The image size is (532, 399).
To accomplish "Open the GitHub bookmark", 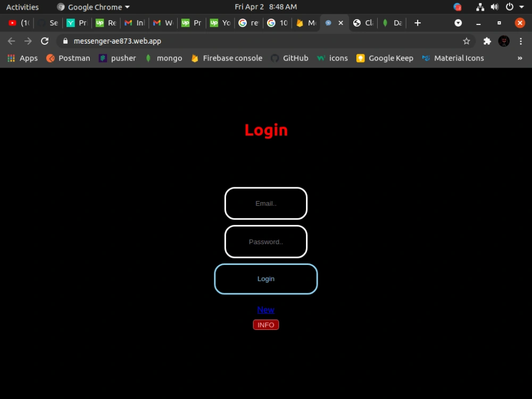I will tap(289, 58).
